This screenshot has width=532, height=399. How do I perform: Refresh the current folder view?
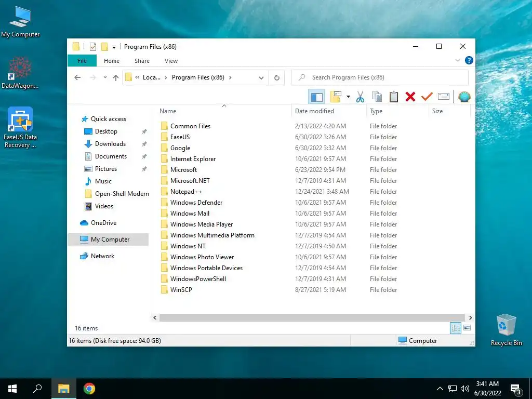tap(277, 78)
